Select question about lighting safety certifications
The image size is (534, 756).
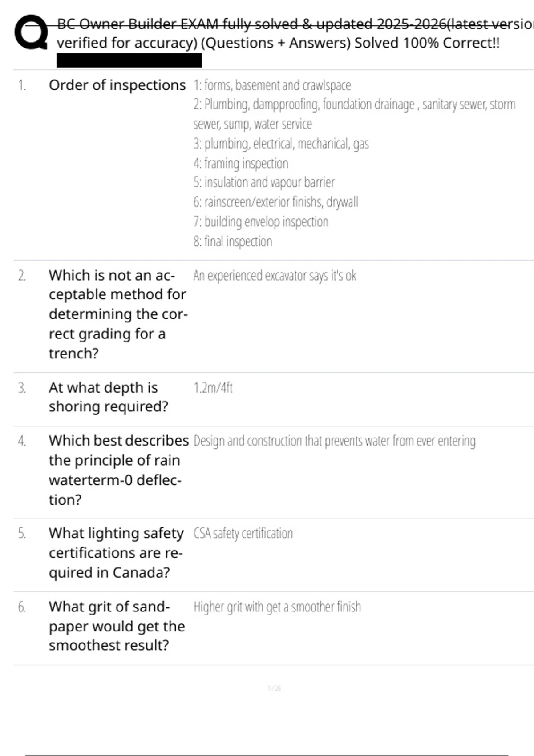point(116,552)
